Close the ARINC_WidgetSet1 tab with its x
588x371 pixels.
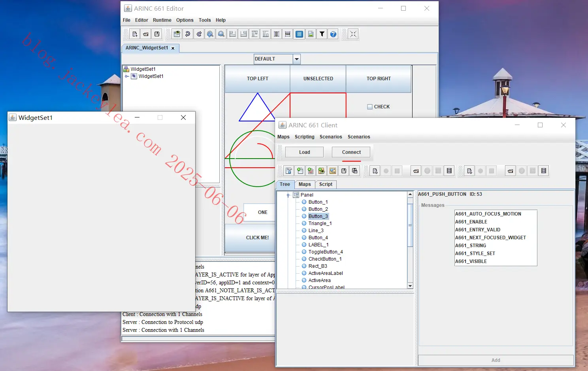click(x=173, y=48)
